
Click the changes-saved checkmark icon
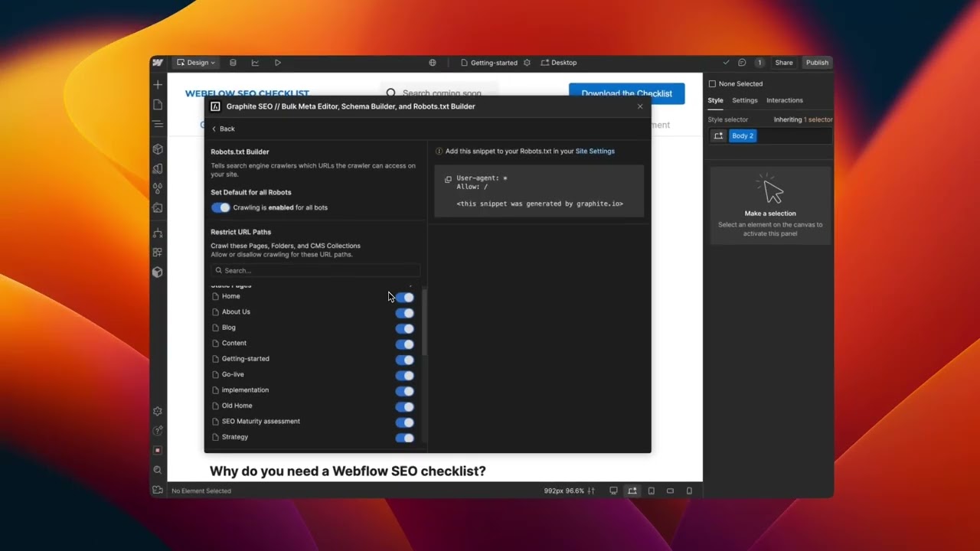coord(727,63)
